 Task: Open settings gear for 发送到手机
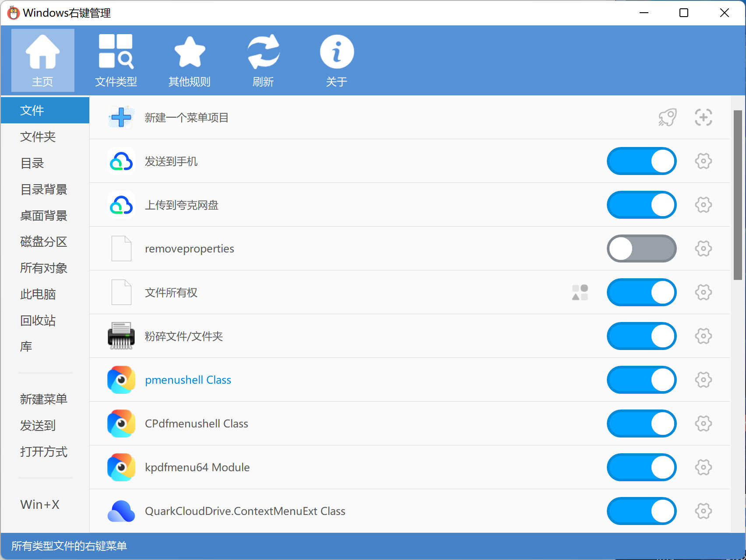[x=704, y=161]
